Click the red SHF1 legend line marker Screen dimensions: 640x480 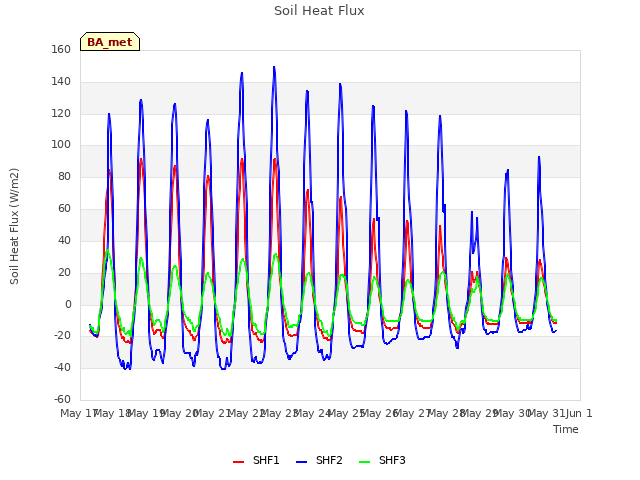(238, 462)
